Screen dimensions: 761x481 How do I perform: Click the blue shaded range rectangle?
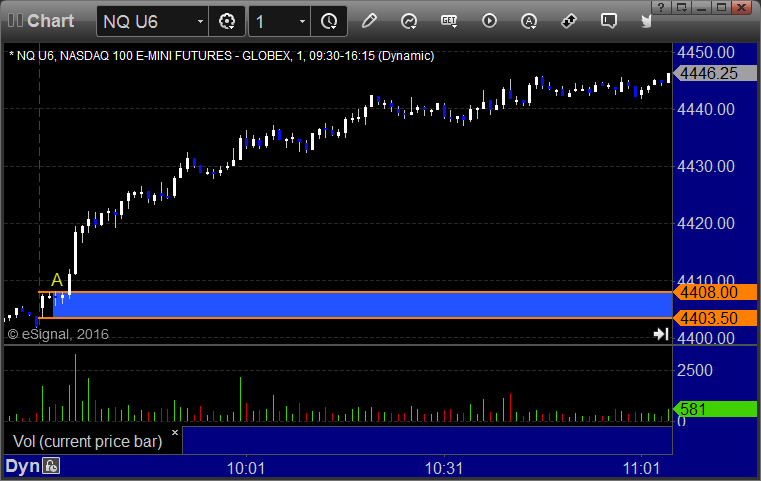pos(362,305)
